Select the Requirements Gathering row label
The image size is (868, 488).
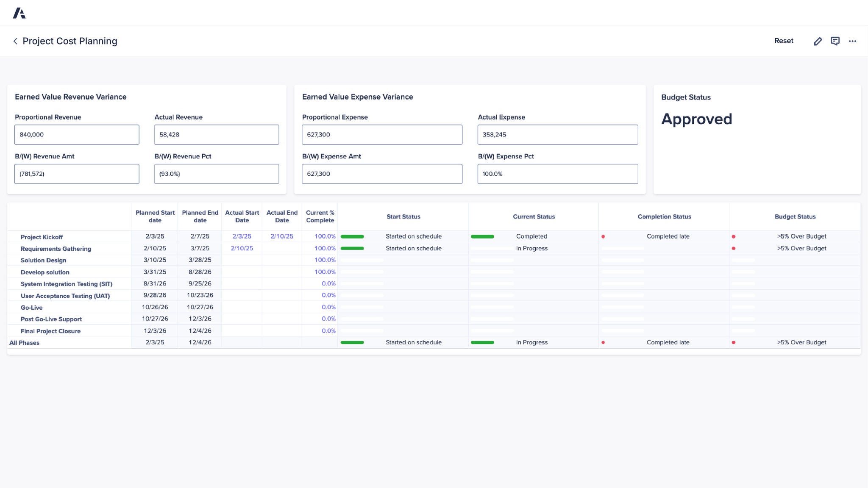pyautogui.click(x=56, y=249)
